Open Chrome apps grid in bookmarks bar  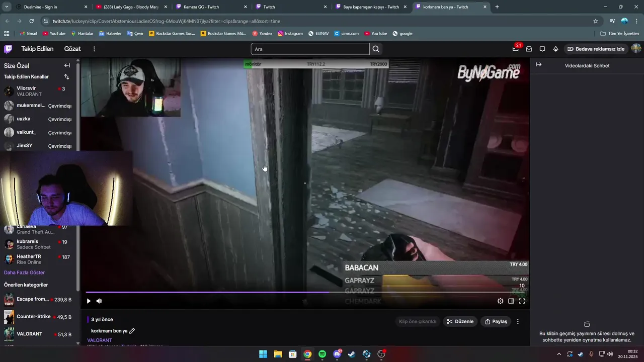pos(7,34)
